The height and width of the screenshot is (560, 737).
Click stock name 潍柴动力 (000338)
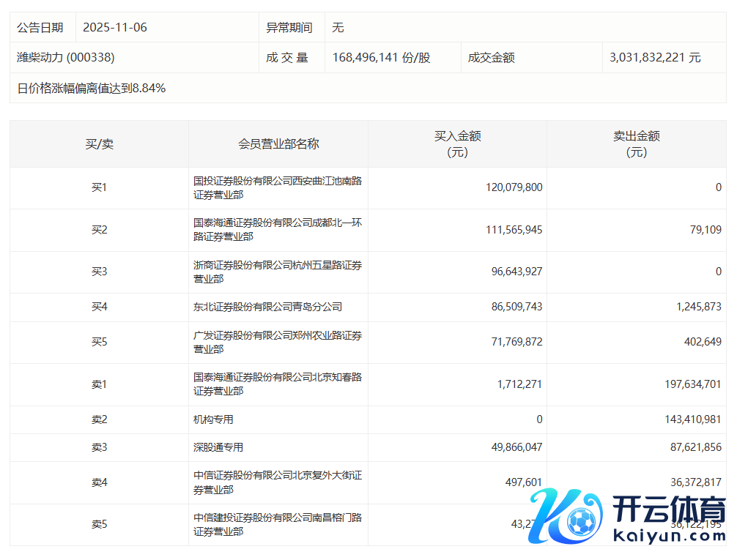coord(66,57)
